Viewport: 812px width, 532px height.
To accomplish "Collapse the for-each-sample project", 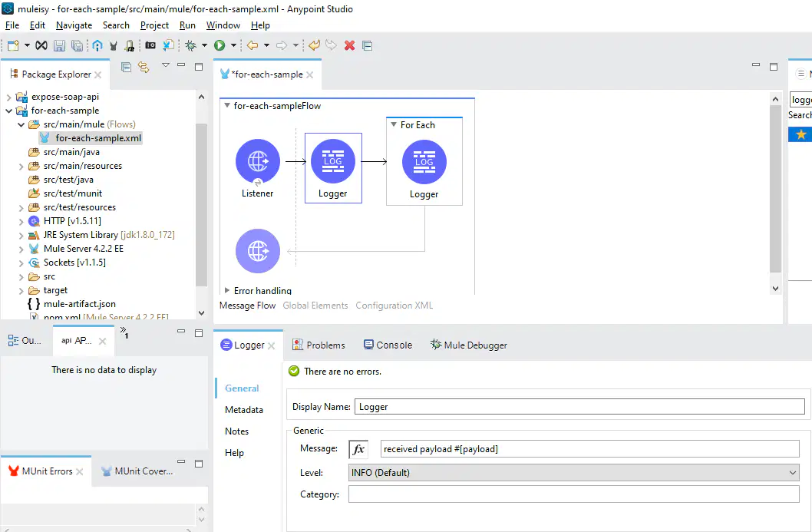I will pyautogui.click(x=8, y=111).
